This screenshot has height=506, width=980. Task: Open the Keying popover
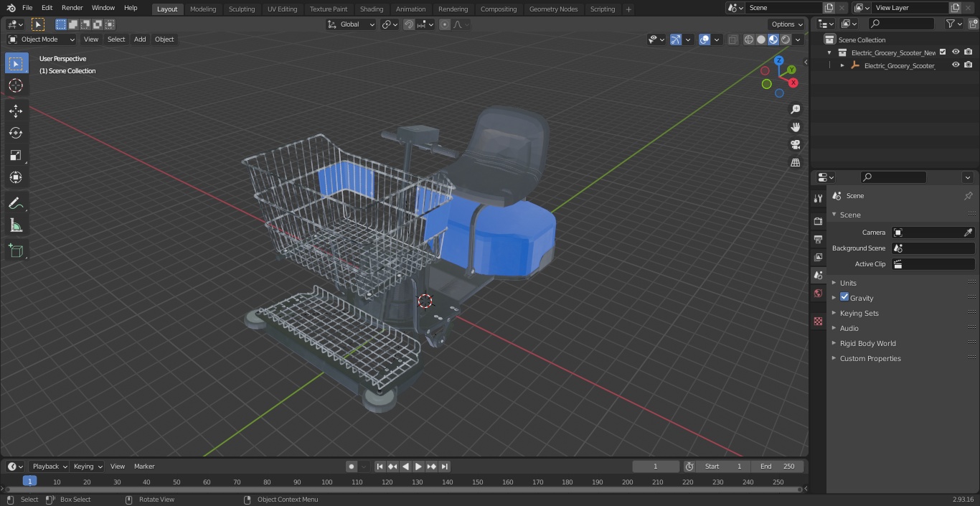click(x=88, y=467)
